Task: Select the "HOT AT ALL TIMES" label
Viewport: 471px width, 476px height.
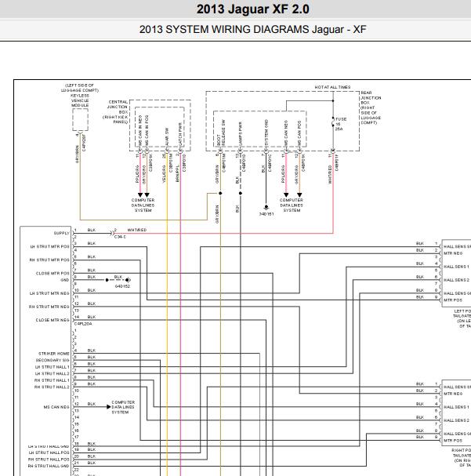Action: click(332, 87)
